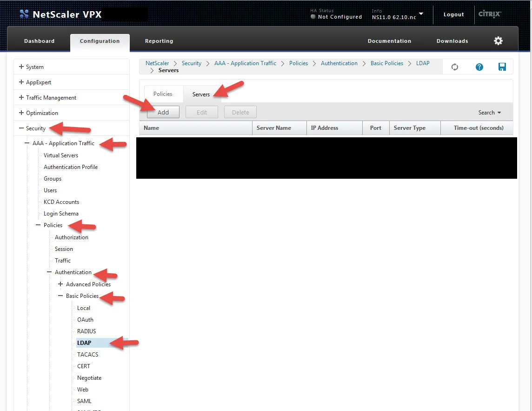Select Negotiate under Basic Policies
532x411 pixels.
point(89,377)
